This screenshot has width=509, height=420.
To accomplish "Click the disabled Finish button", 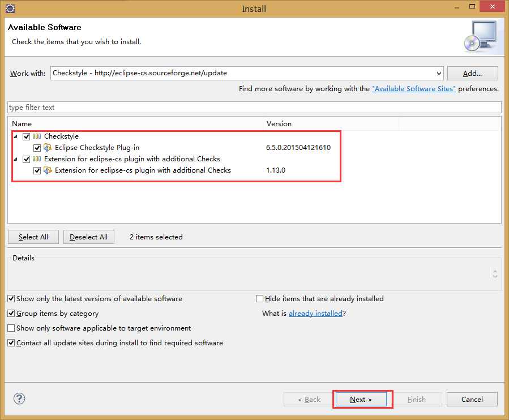I will tap(417, 400).
